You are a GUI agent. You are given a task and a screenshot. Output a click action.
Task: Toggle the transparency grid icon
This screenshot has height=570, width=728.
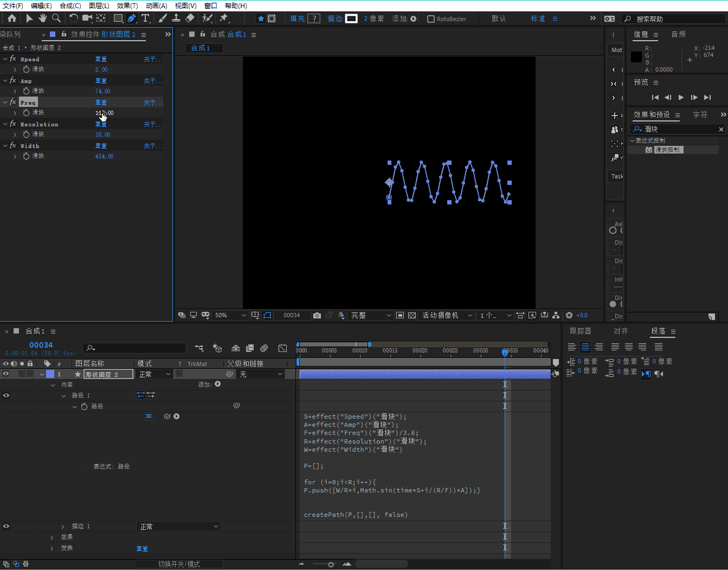pyautogui.click(x=412, y=315)
